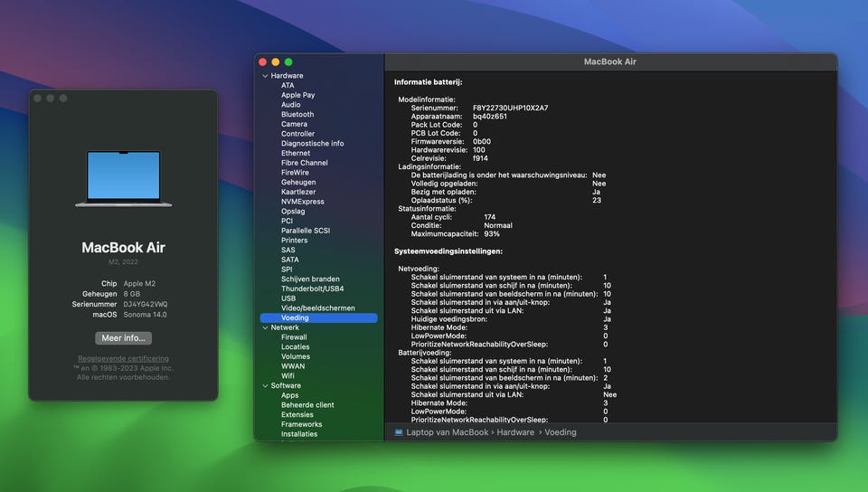Select NVMExpress in the sidebar
Image resolution: width=868 pixels, height=492 pixels.
point(303,202)
